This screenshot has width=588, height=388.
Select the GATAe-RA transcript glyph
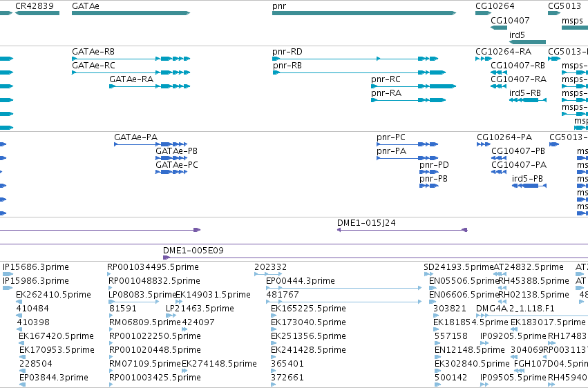(x=150, y=86)
